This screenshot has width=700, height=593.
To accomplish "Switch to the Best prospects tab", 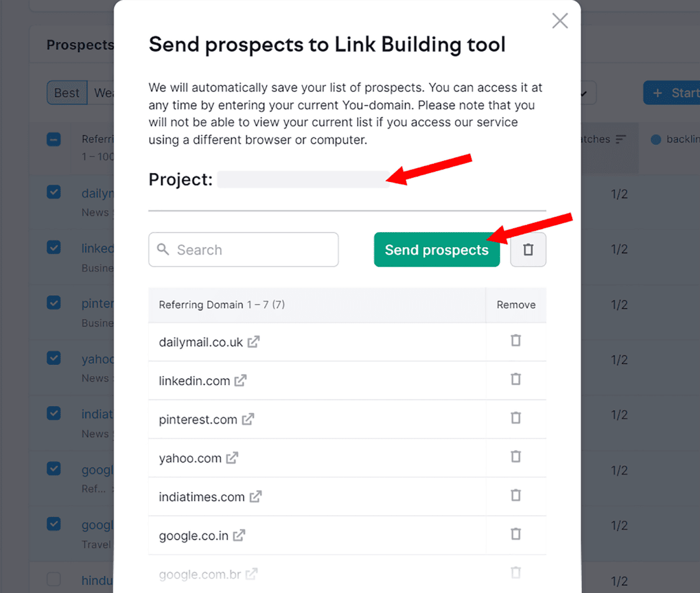I will 66,92.
